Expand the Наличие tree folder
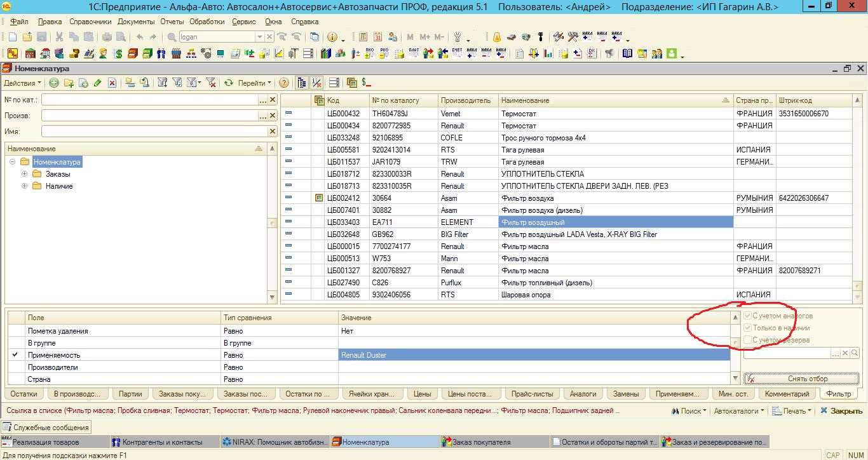This screenshot has height=460, width=868. pyautogui.click(x=25, y=186)
